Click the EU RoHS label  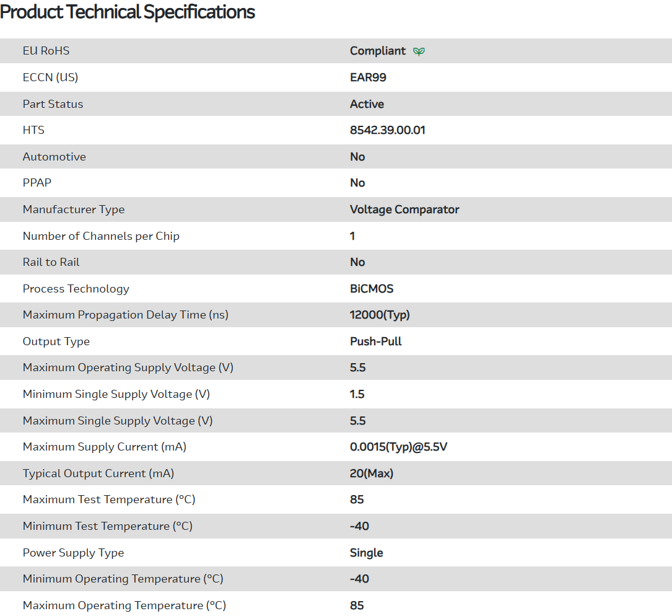tap(46, 51)
